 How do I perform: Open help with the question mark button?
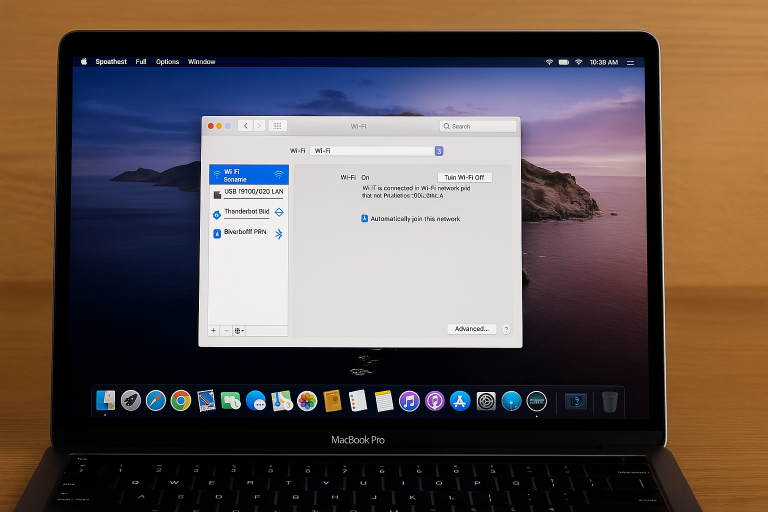[x=506, y=329]
